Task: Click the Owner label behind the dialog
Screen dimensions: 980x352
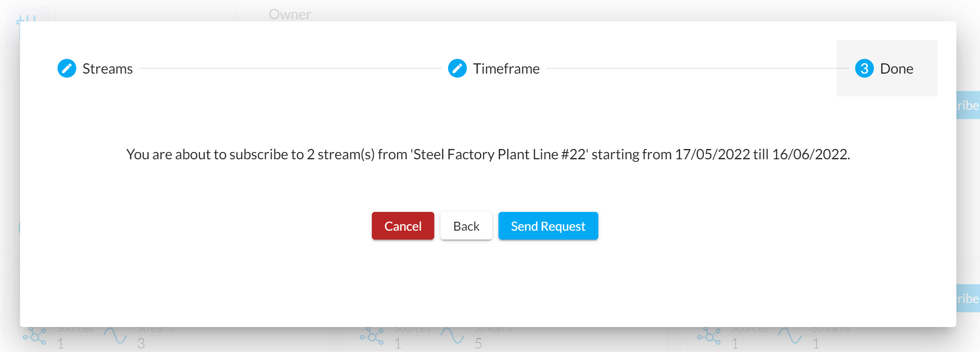Action: tap(290, 15)
